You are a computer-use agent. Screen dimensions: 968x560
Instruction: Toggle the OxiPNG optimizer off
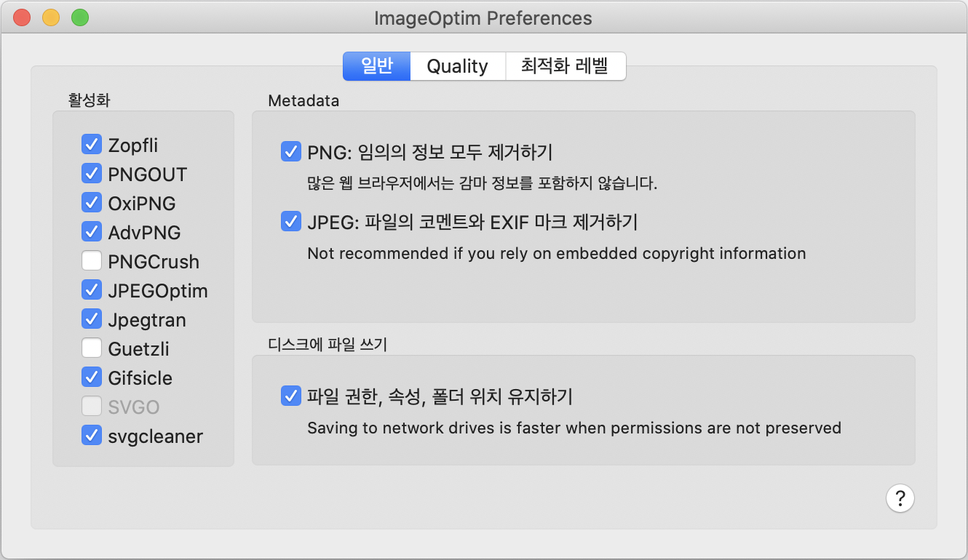(92, 202)
